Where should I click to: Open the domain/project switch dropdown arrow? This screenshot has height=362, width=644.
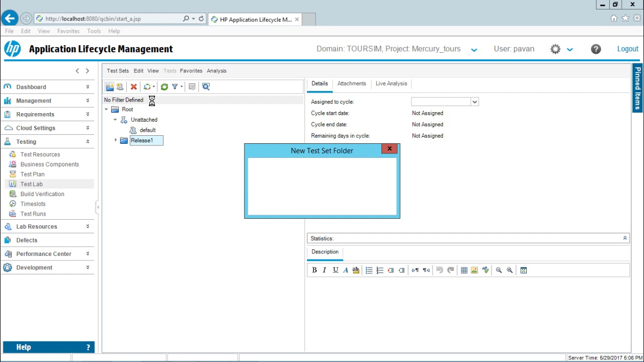pyautogui.click(x=474, y=50)
